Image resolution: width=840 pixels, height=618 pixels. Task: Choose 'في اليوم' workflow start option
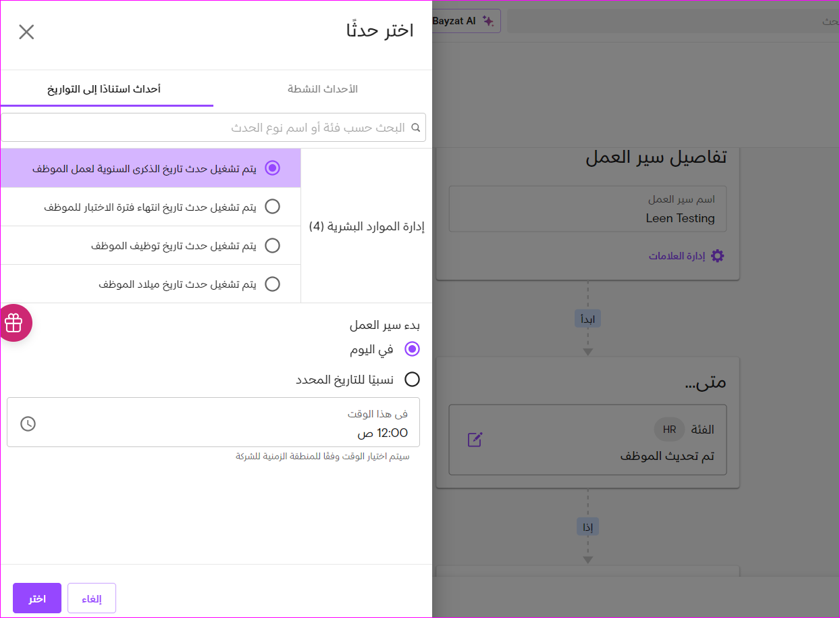coord(412,349)
